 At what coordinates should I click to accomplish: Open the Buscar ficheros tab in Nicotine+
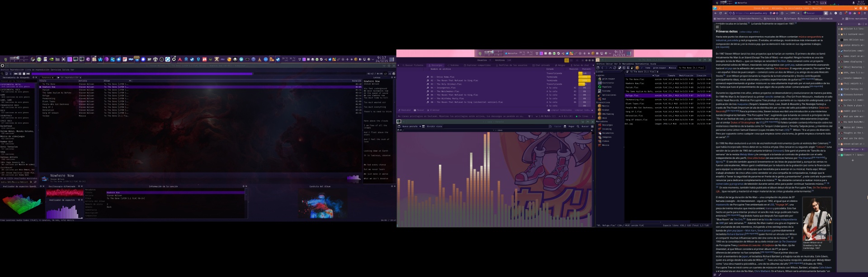coord(414,65)
